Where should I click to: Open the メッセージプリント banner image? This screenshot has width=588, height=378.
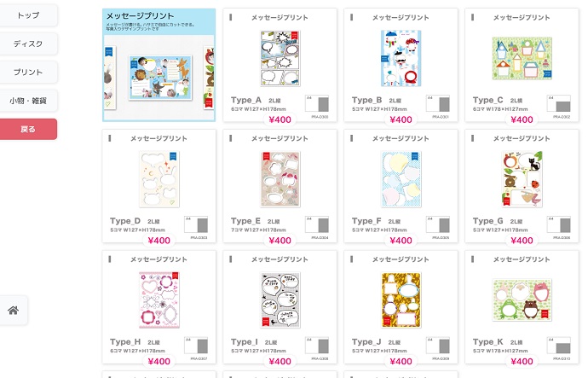pos(159,65)
